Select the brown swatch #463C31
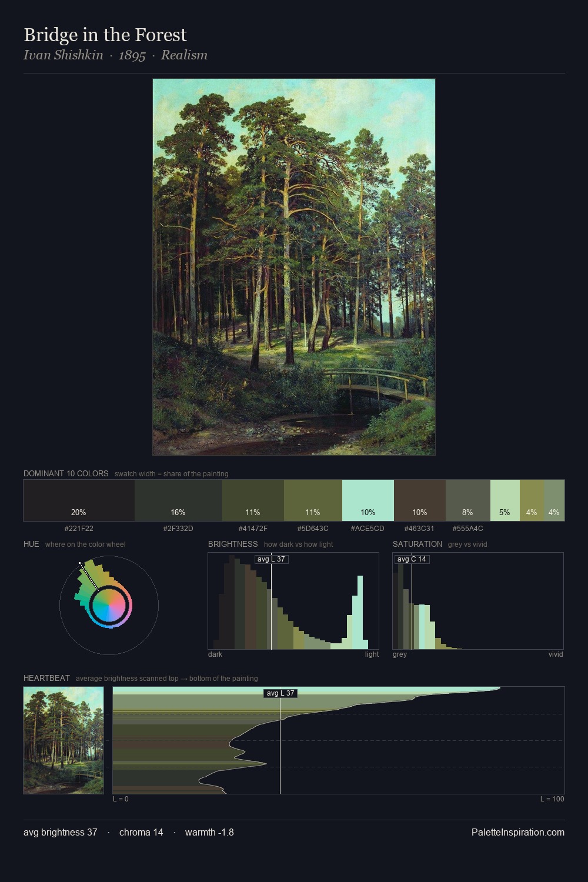Viewport: 588px width, 882px height. tap(420, 500)
